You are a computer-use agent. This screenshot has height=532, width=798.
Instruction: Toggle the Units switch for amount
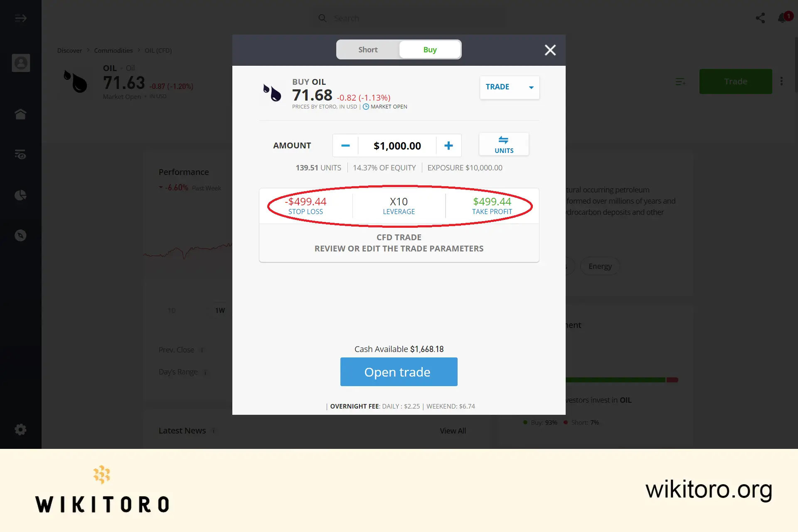click(503, 144)
